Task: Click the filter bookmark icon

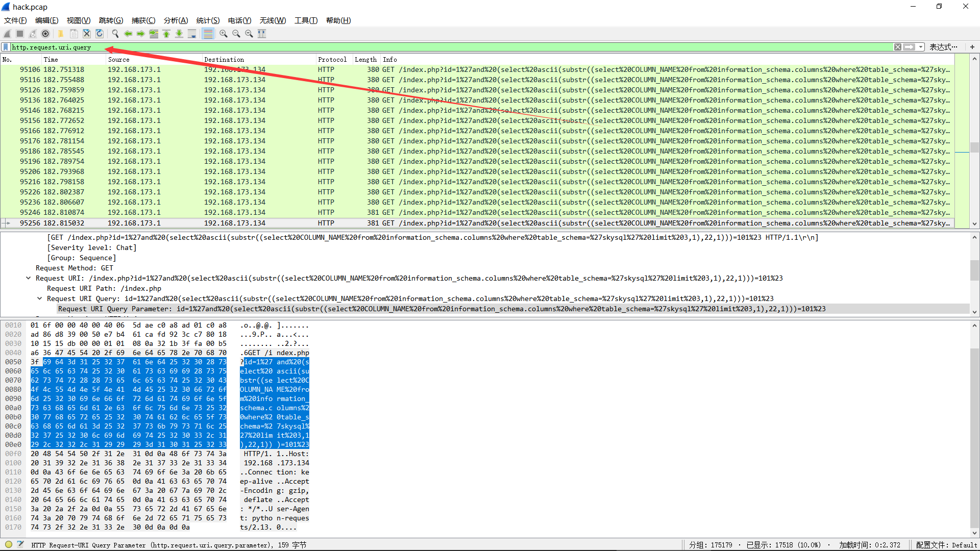Action: 6,47
